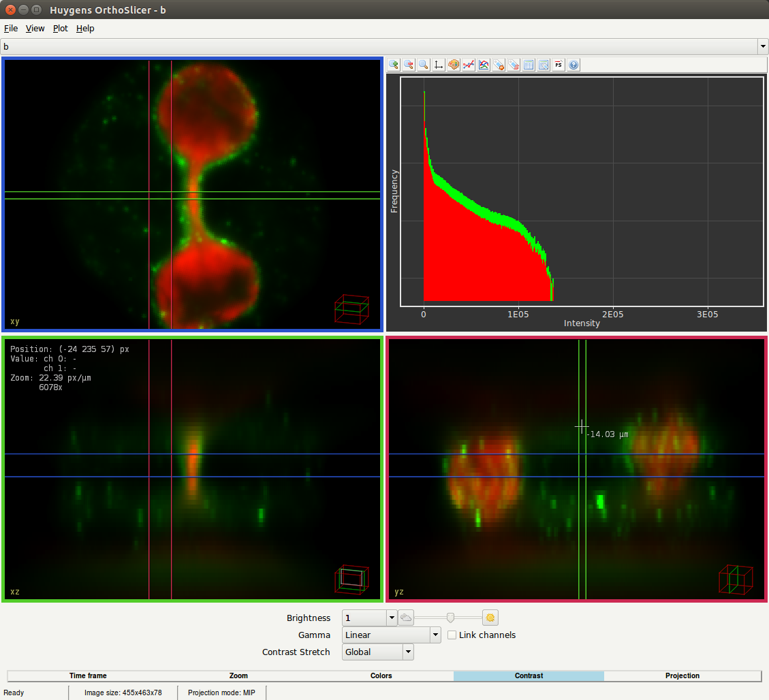Click the sun icon to increase brightness
The height and width of the screenshot is (700, 769).
point(490,618)
